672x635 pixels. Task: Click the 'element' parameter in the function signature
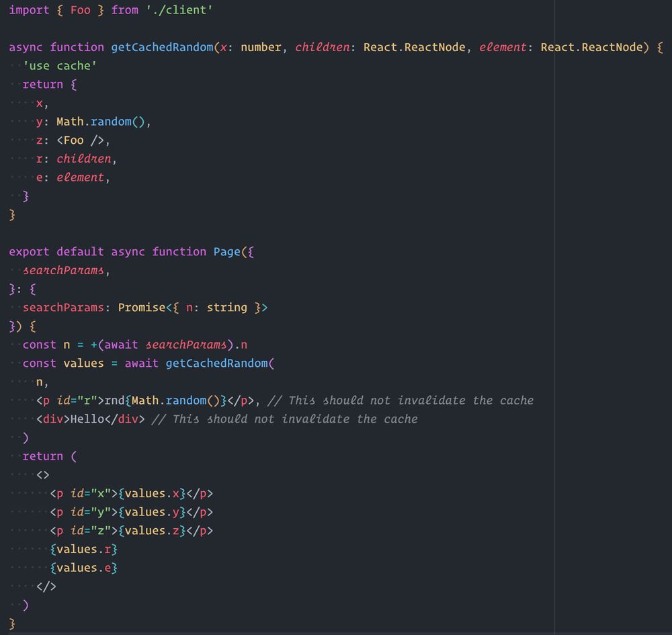(x=503, y=47)
